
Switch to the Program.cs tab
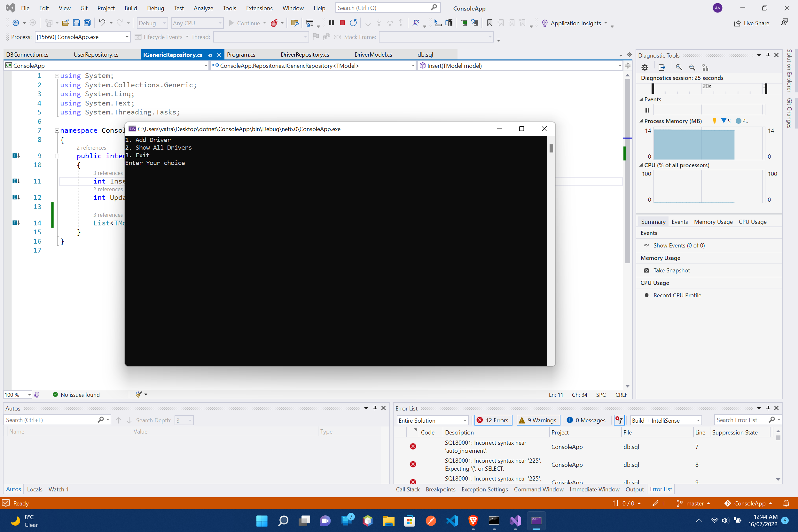point(241,54)
